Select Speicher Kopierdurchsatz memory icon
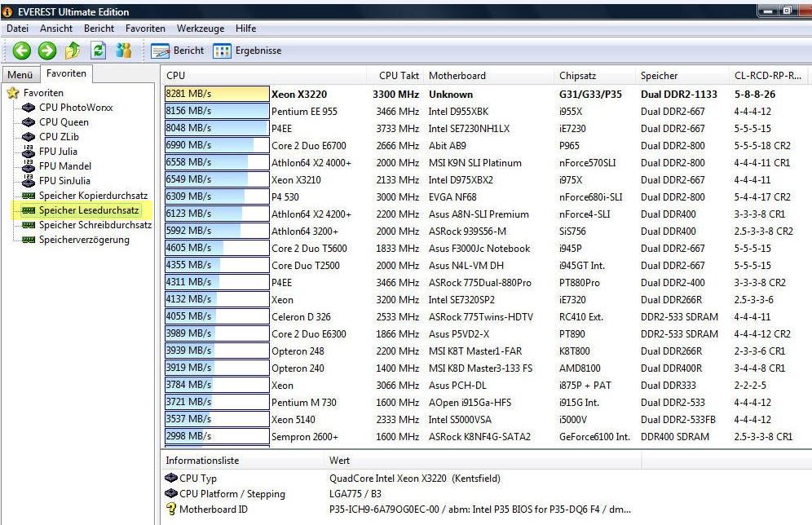This screenshot has width=812, height=525. (29, 196)
